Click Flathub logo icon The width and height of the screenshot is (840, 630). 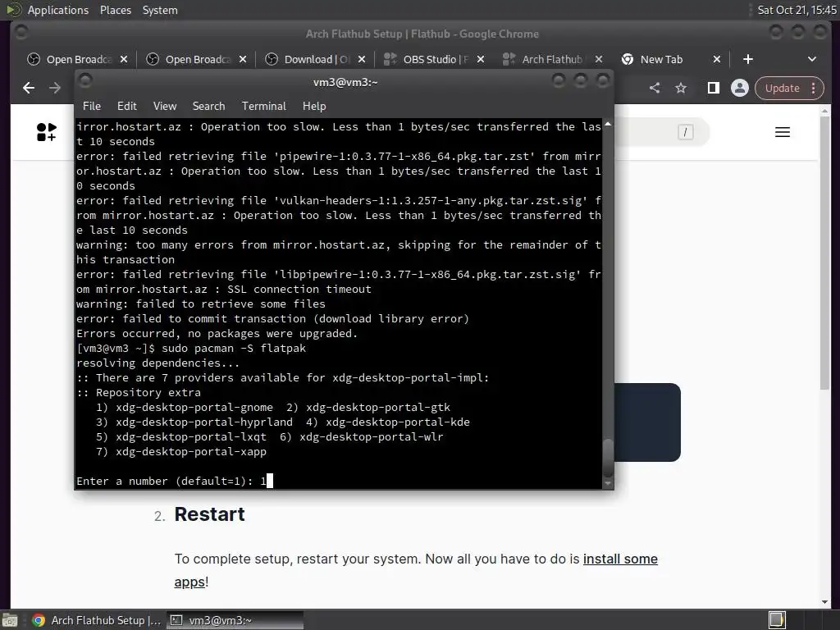47,132
